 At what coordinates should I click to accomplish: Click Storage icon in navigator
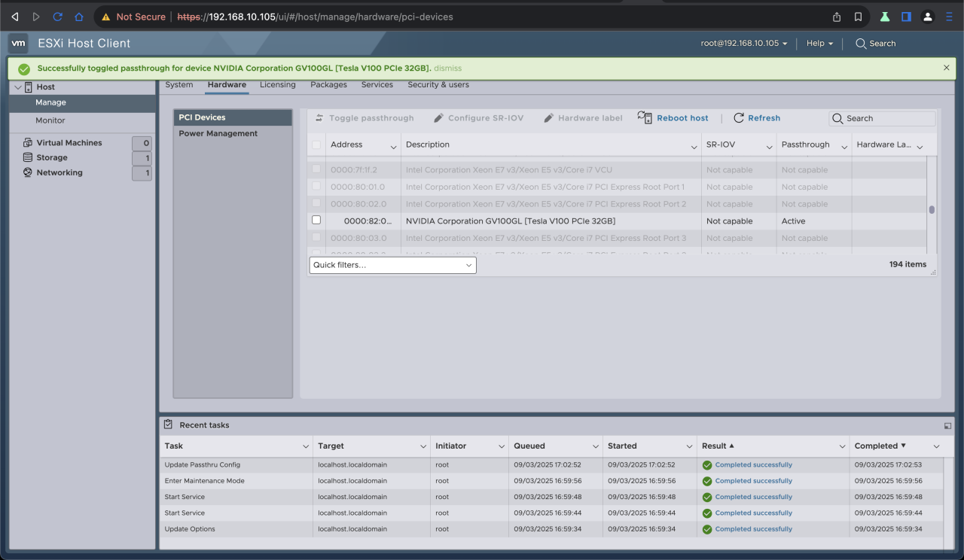[28, 157]
